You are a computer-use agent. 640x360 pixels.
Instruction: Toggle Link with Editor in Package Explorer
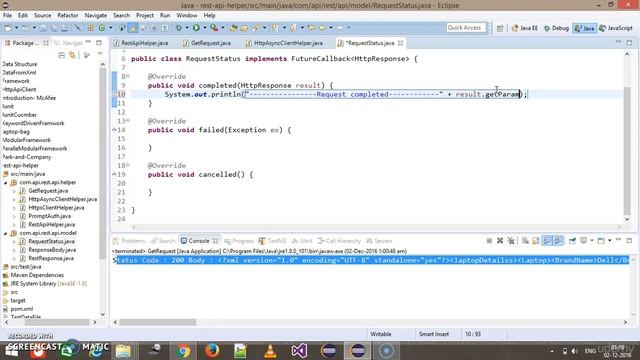73,55
